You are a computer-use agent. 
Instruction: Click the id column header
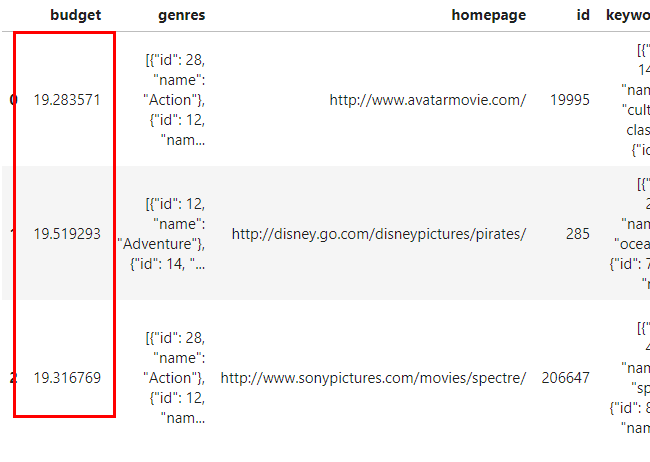582,15
